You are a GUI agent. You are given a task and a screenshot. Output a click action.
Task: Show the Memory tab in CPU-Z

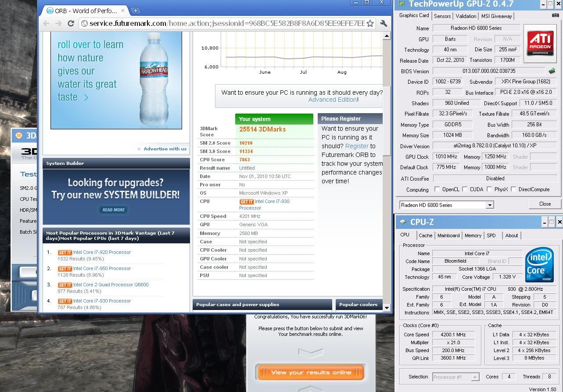[x=473, y=235]
